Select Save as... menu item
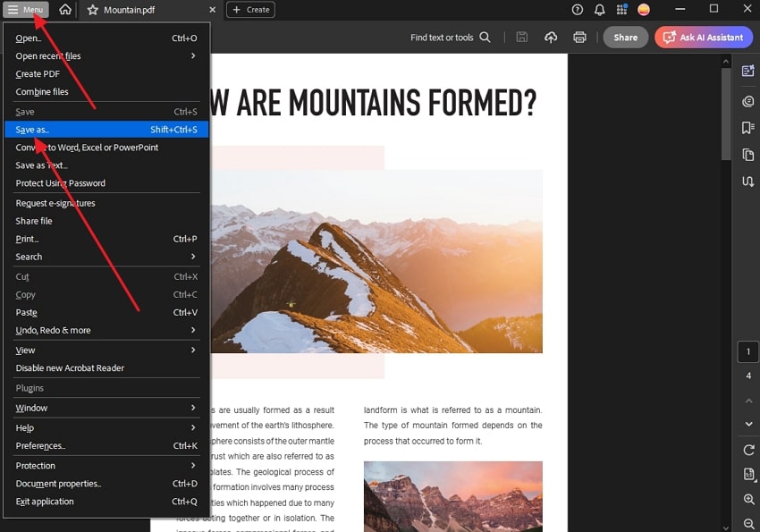The width and height of the screenshot is (760, 532). (106, 130)
